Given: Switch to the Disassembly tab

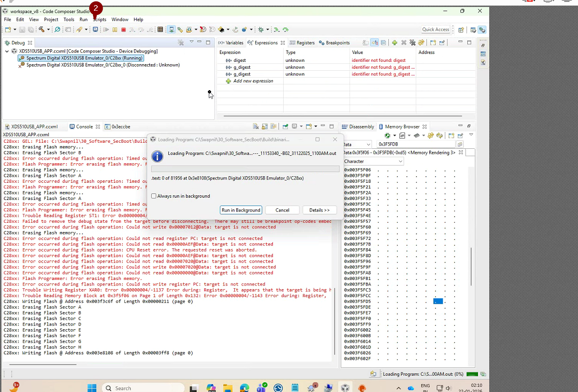Looking at the screenshot, I should [358, 126].
